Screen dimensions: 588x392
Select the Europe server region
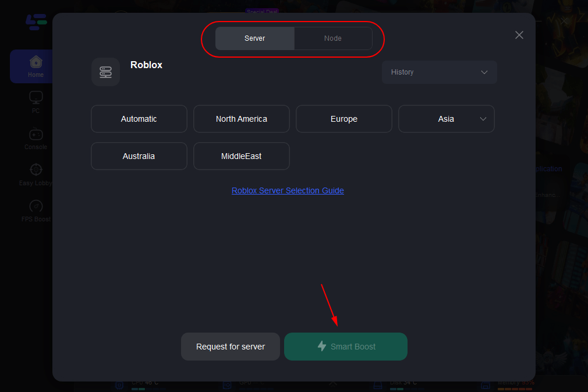click(343, 119)
